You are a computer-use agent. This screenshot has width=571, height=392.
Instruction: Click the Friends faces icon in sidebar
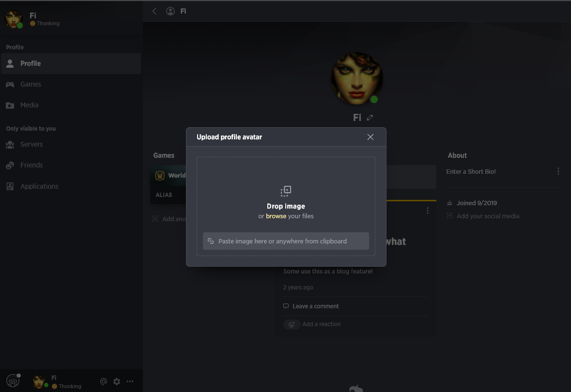[10, 165]
